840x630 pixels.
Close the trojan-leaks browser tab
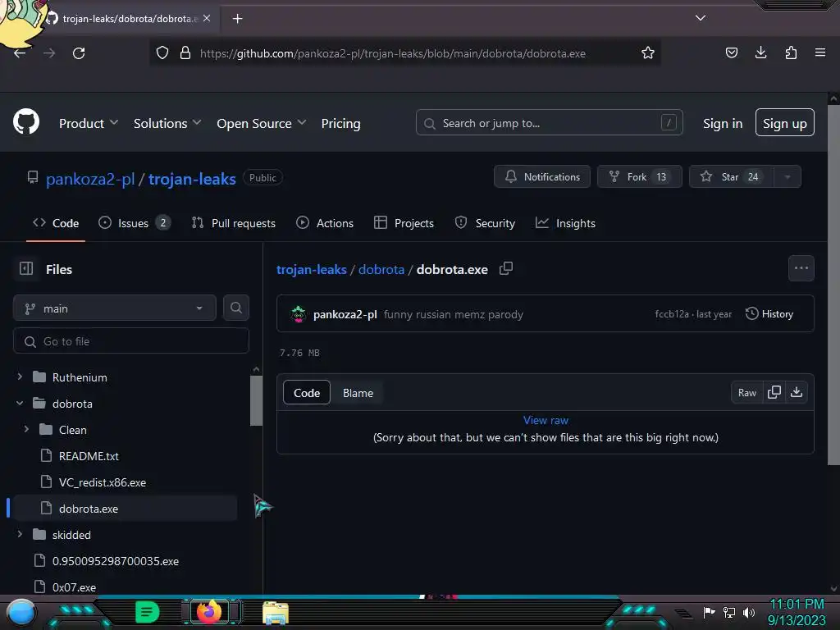pos(207,18)
